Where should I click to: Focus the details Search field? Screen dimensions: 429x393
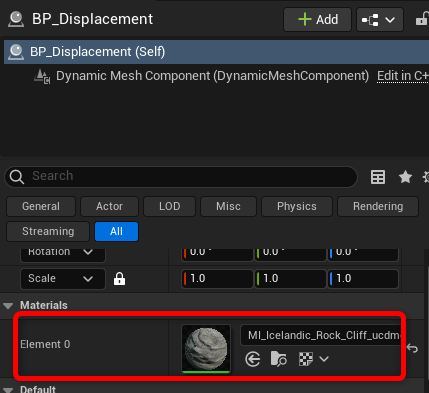(x=181, y=176)
